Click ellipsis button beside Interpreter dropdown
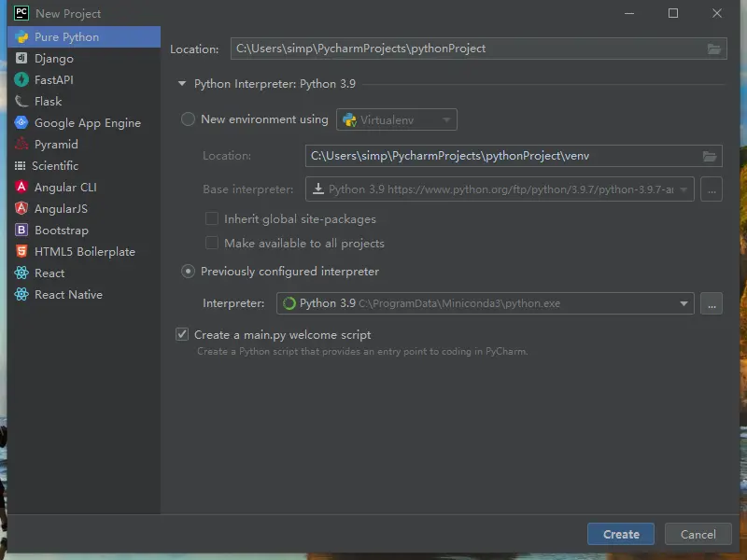747x560 pixels. (x=712, y=303)
